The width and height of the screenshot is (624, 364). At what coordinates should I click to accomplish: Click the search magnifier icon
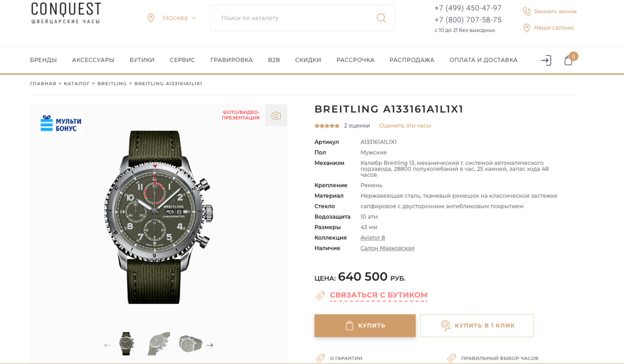coord(381,18)
